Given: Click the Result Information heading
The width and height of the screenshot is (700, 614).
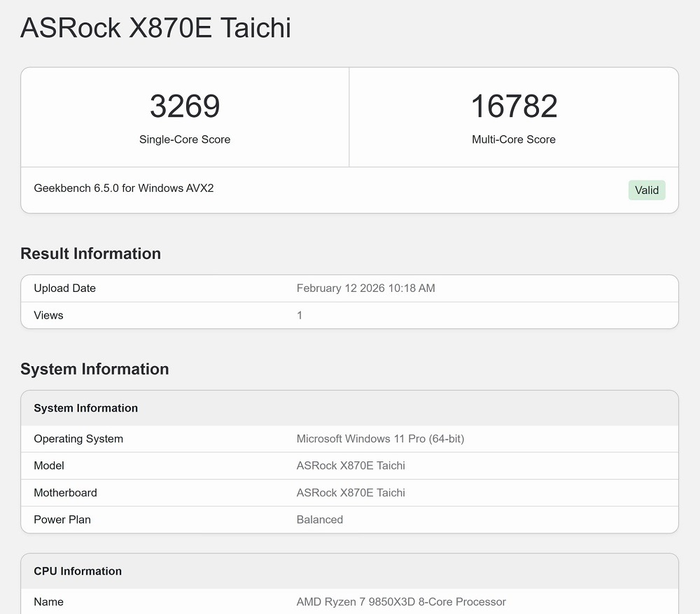Looking at the screenshot, I should coord(91,253).
